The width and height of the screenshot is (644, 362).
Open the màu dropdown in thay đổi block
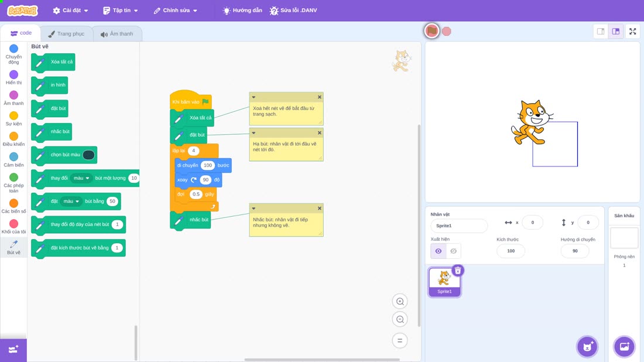(81, 178)
